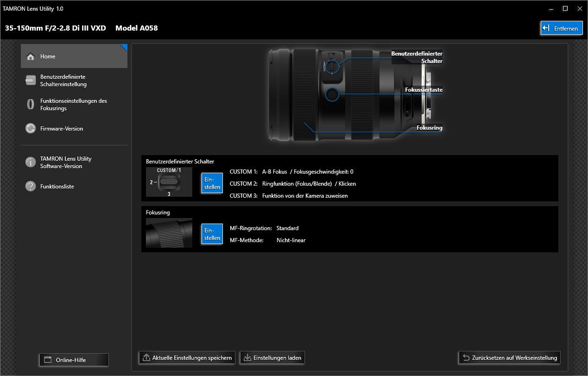Close the TAMRON Lens Utility window

580,9
